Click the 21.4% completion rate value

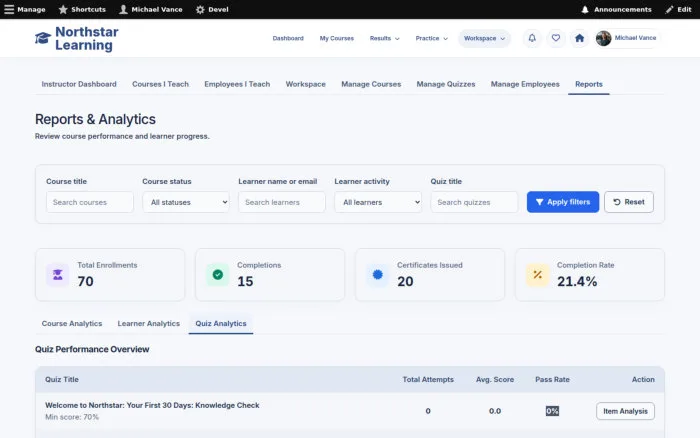[x=577, y=281]
